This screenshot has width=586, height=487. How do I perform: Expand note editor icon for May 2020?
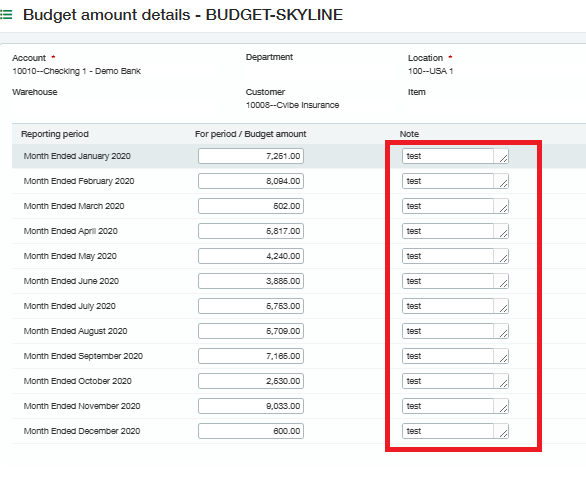(501, 256)
